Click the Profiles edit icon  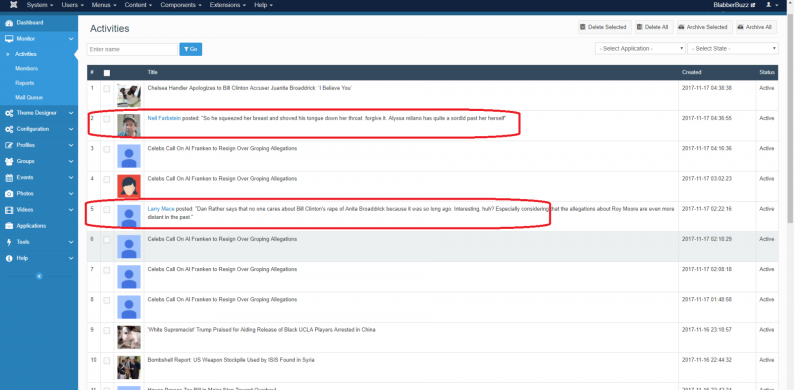[x=9, y=145]
